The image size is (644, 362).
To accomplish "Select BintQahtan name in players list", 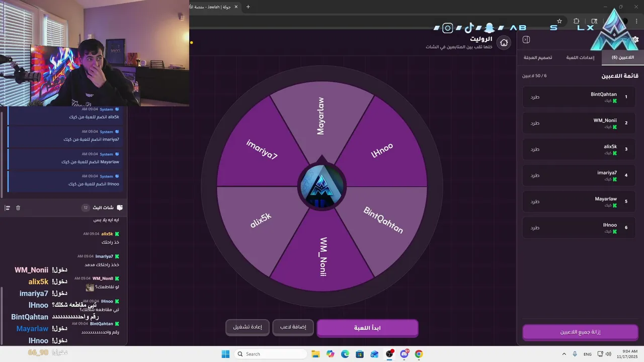I will 604,94.
